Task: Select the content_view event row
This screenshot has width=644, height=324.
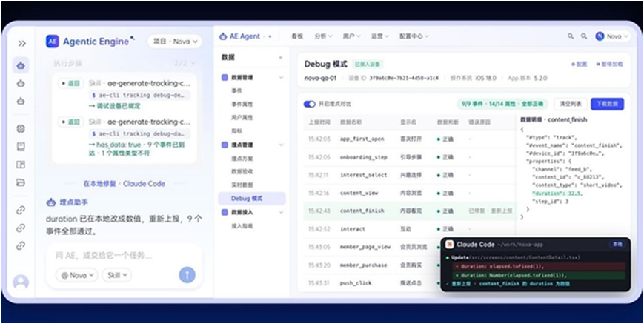Action: [410, 193]
